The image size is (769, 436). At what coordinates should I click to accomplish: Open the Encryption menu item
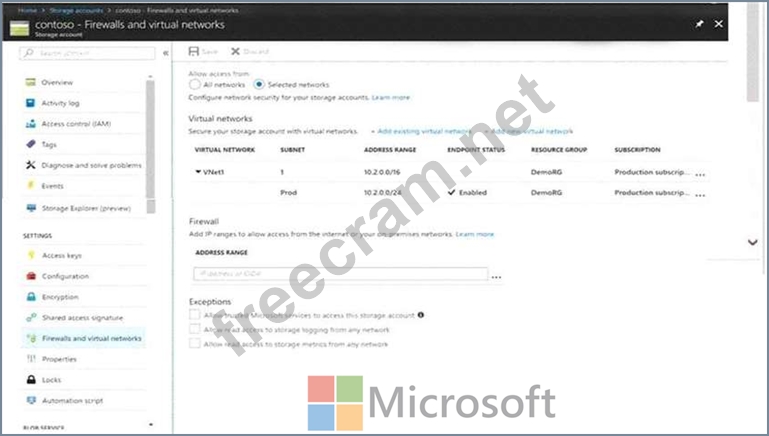(x=60, y=297)
